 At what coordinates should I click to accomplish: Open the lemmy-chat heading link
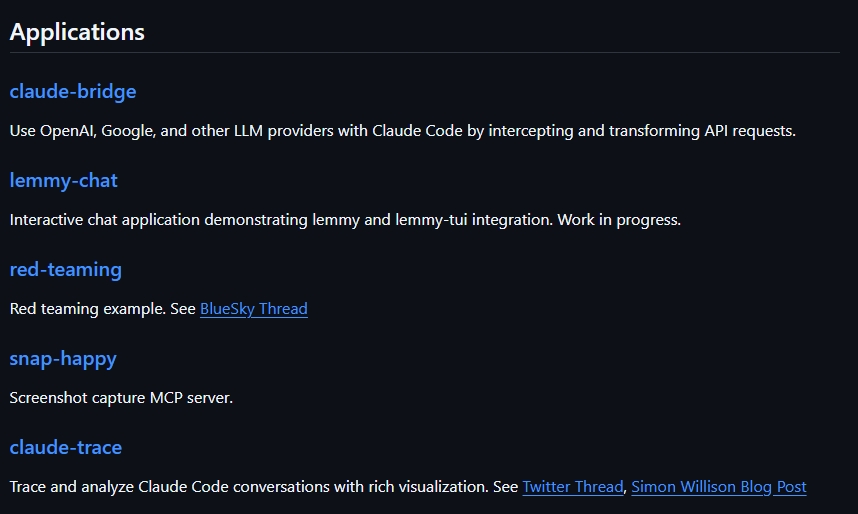pos(63,181)
